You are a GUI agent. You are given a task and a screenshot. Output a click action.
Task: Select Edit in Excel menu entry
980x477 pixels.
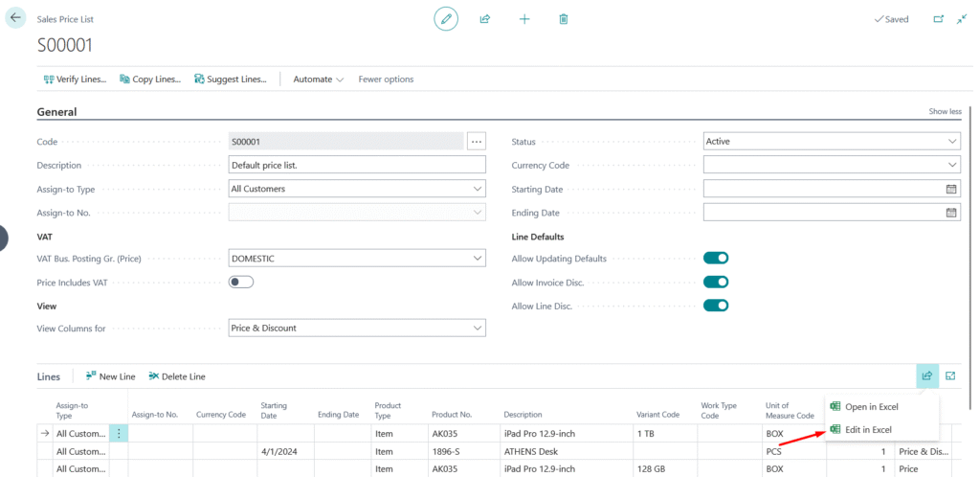click(868, 430)
